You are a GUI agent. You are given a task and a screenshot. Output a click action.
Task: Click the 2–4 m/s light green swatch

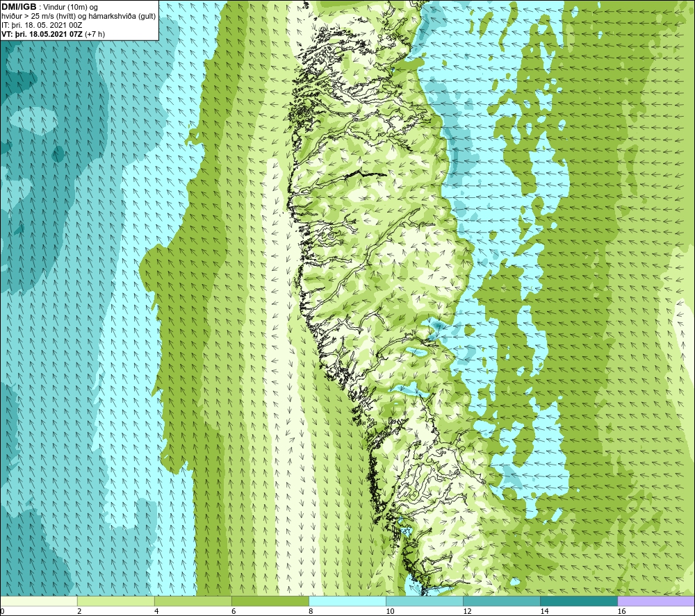[x=115, y=601]
